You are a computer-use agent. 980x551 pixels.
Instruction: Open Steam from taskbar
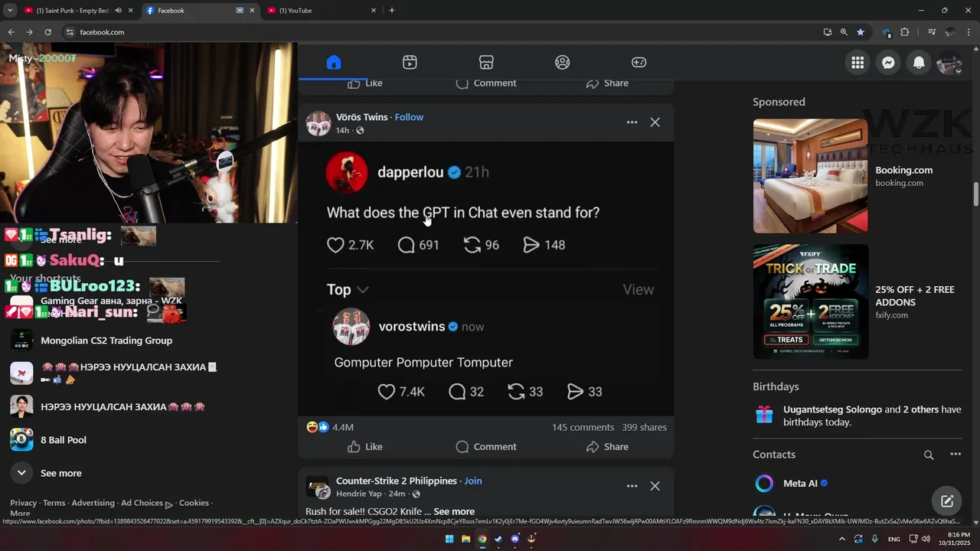[x=498, y=539]
